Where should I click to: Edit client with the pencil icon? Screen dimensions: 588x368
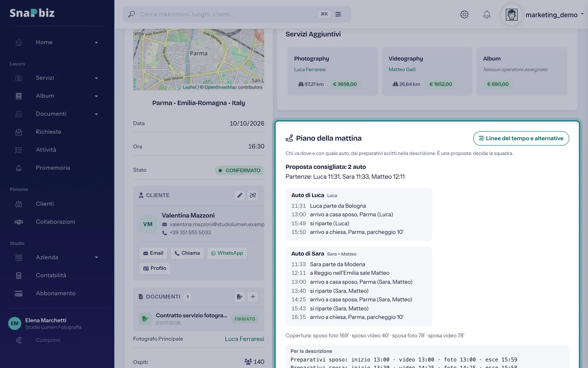coord(240,195)
